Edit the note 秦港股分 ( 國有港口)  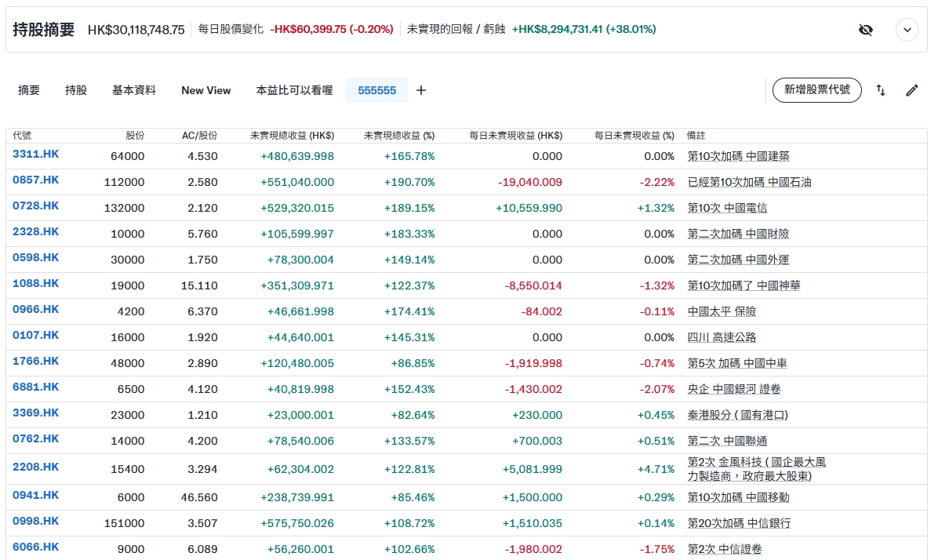(x=737, y=415)
